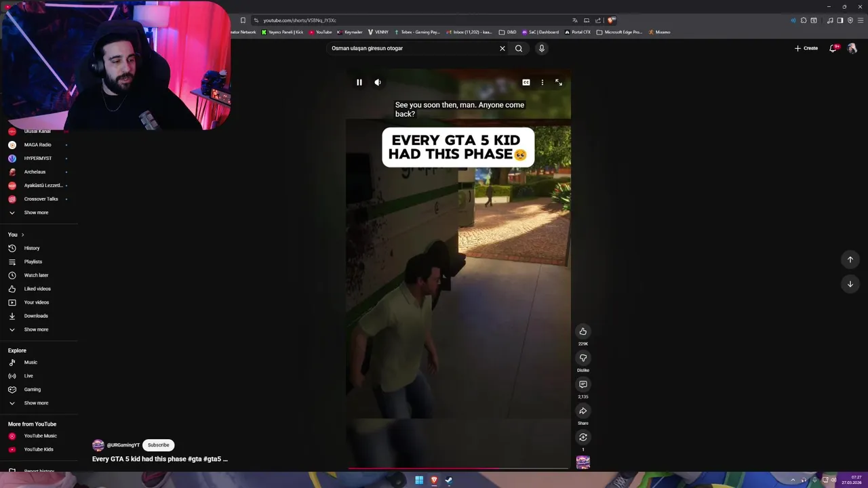Seek using the Short's red progress bar
Image resolution: width=868 pixels, height=488 pixels.
click(x=458, y=468)
